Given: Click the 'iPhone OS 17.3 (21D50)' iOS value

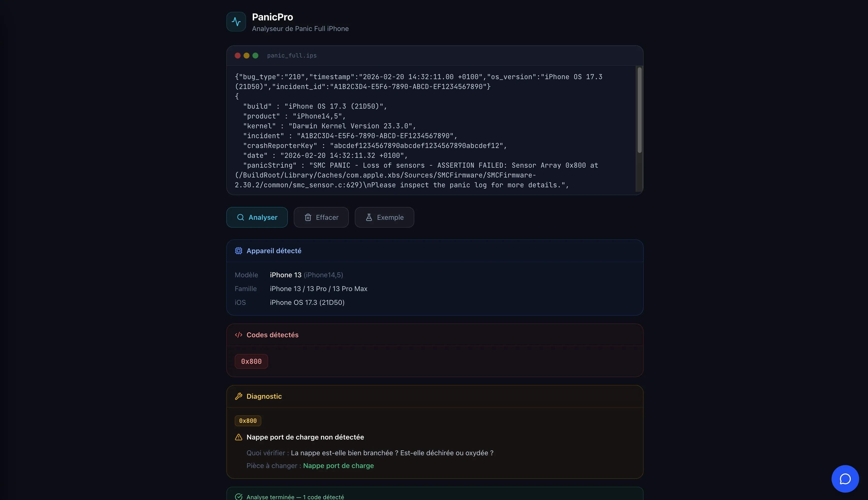Looking at the screenshot, I should (x=307, y=303).
